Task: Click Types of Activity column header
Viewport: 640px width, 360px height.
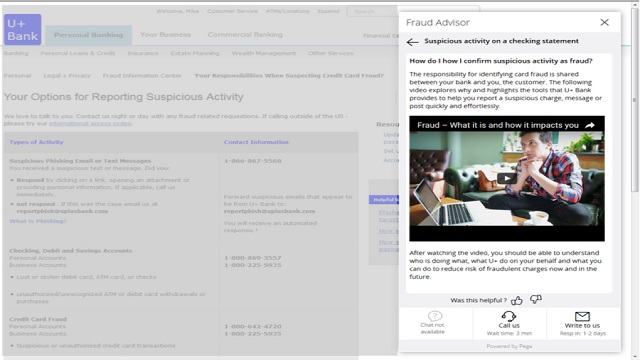Action: tap(36, 142)
